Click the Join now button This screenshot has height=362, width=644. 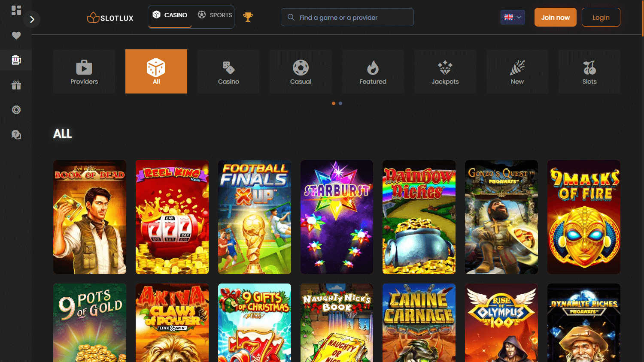[555, 17]
